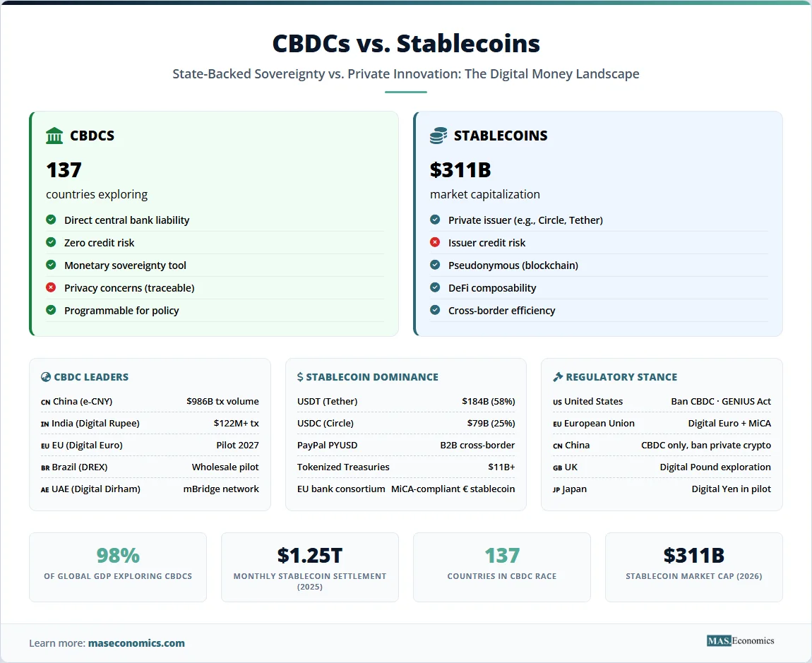This screenshot has width=812, height=663.
Task: Click the "98%" of global GDP stat
Action: tap(118, 556)
